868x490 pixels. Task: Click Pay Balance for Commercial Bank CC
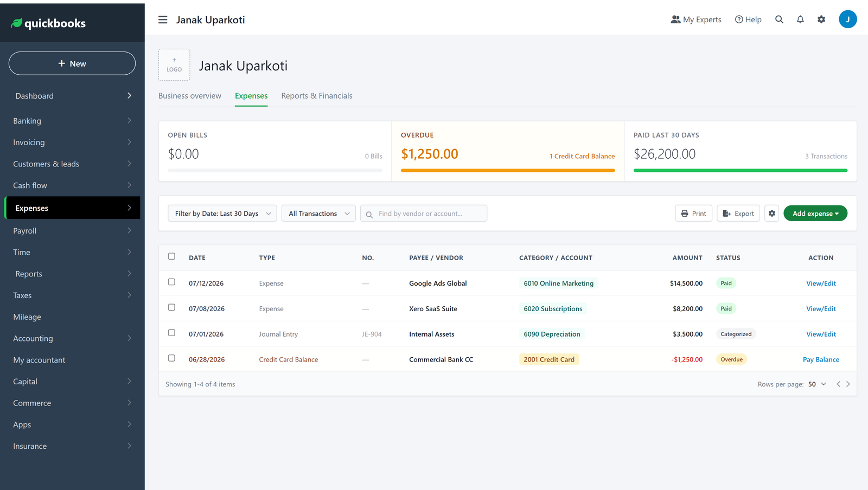coord(821,359)
